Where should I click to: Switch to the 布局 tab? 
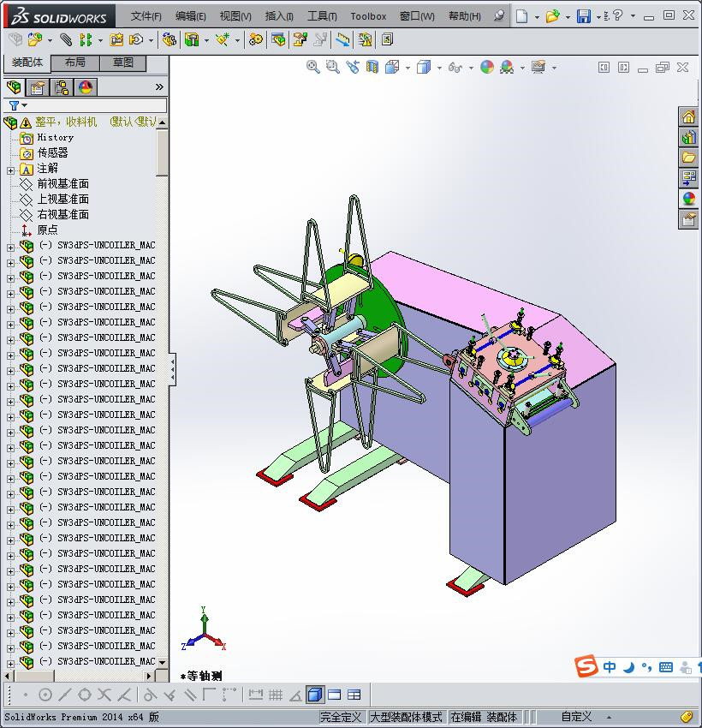(x=75, y=63)
